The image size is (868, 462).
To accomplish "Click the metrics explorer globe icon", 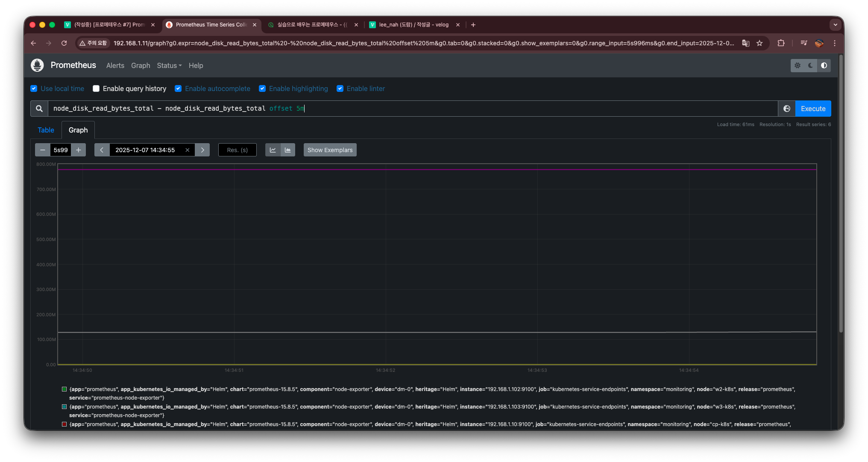I will pos(786,109).
